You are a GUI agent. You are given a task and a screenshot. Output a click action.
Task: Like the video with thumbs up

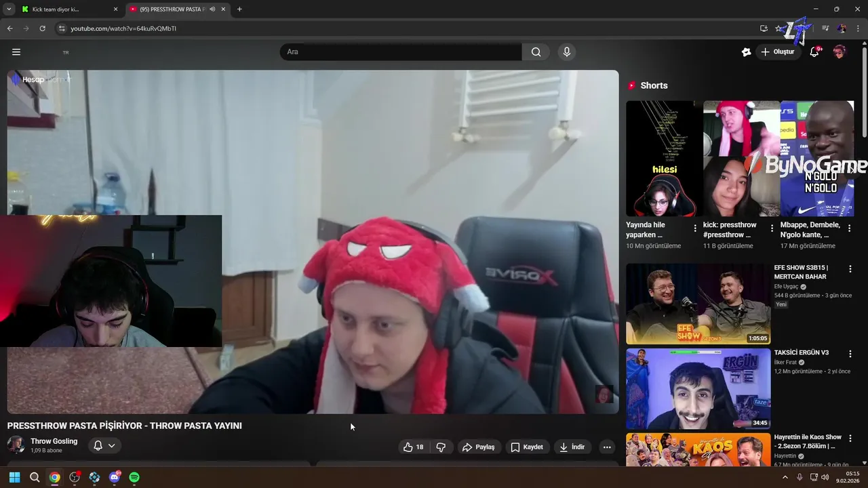[x=414, y=447]
